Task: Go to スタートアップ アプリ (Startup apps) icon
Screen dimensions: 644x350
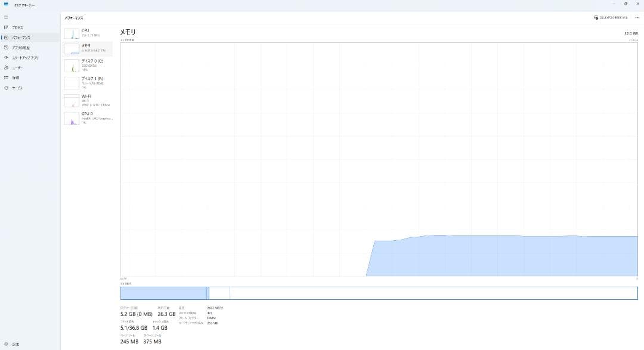Action: pyautogui.click(x=6, y=58)
